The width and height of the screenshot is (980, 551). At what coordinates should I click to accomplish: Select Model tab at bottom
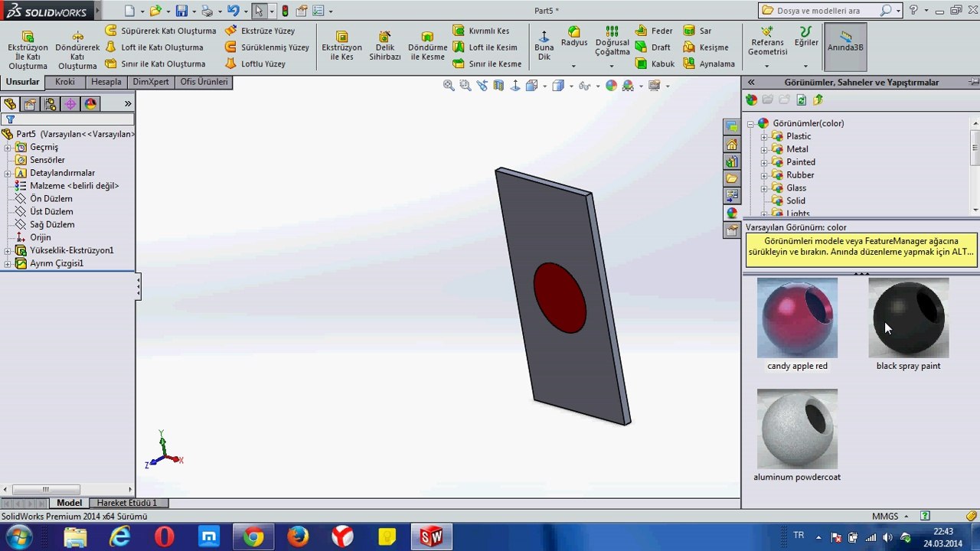pos(69,503)
